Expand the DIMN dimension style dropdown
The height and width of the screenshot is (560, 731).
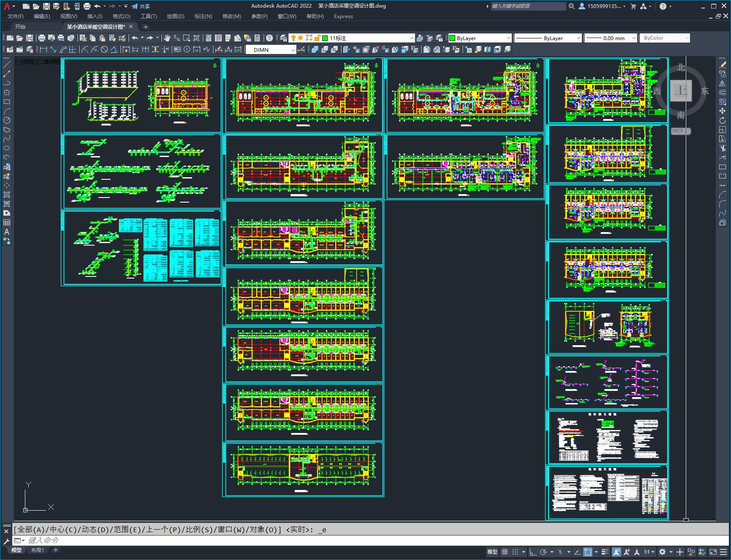[x=271, y=50]
